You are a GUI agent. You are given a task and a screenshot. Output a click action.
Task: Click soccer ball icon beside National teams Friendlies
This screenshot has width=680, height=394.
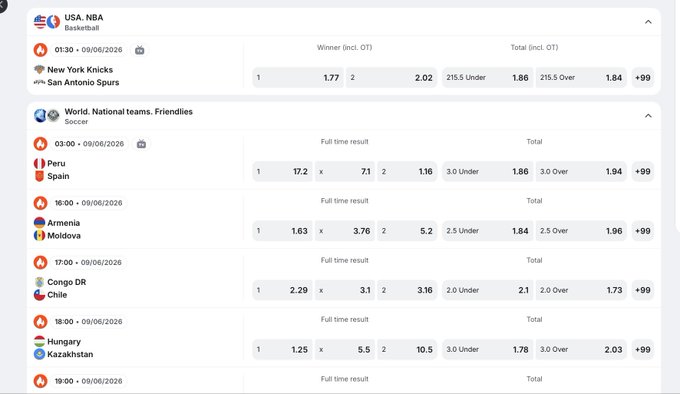[53, 116]
